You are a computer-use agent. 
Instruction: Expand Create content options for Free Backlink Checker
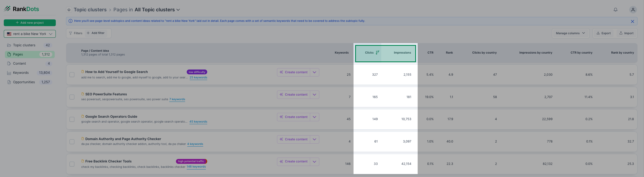314,162
